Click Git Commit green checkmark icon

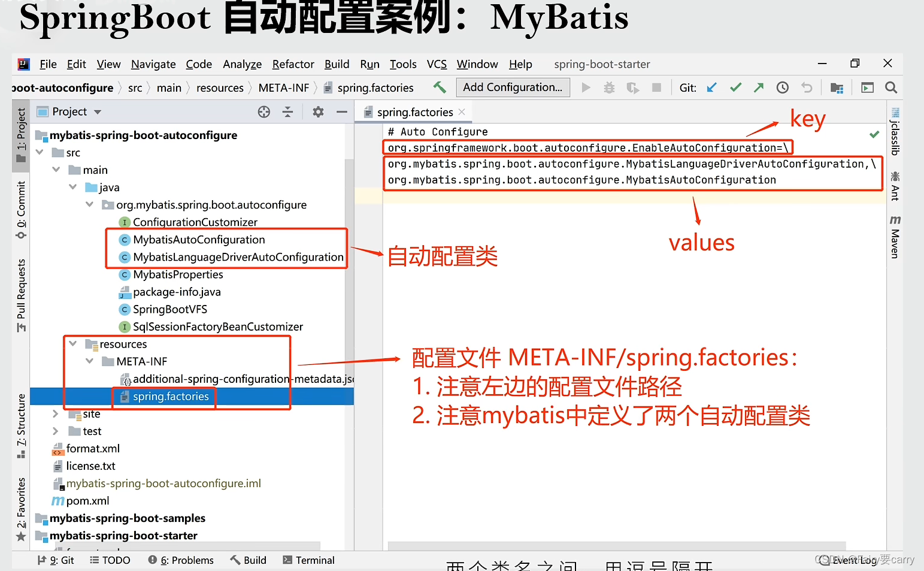(735, 87)
